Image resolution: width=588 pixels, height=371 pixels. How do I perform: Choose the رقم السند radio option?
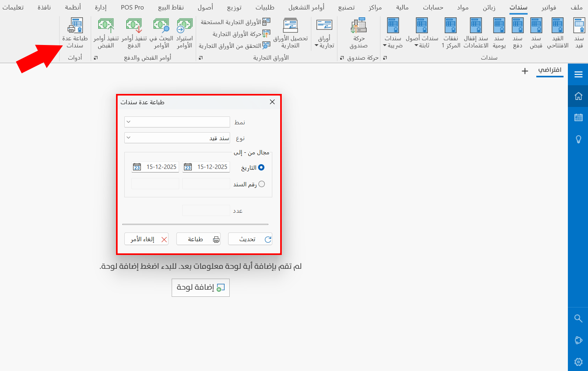pos(262,184)
